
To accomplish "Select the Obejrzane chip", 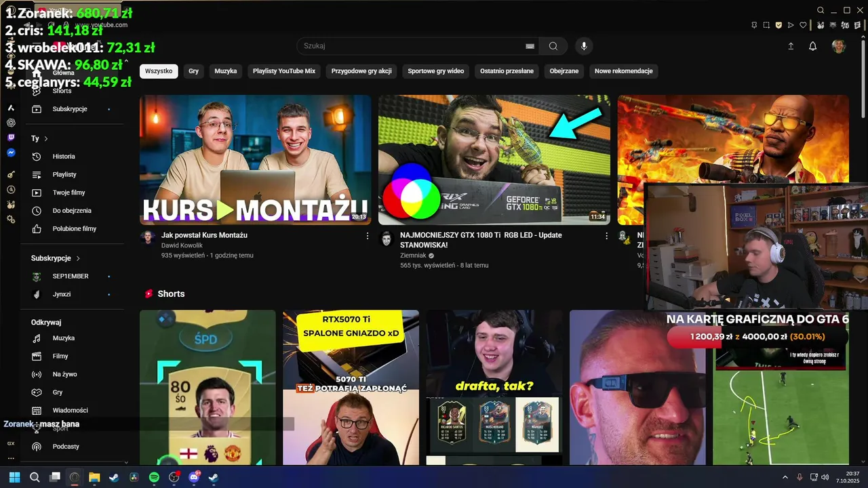I will click(x=564, y=71).
